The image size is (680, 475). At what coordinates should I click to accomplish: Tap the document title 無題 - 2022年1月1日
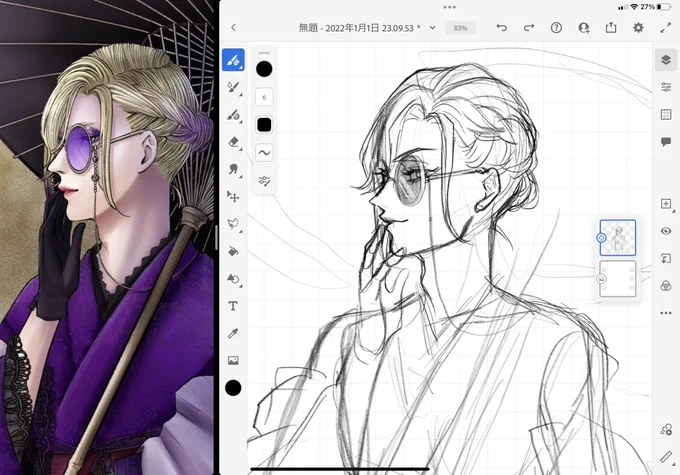[360, 28]
